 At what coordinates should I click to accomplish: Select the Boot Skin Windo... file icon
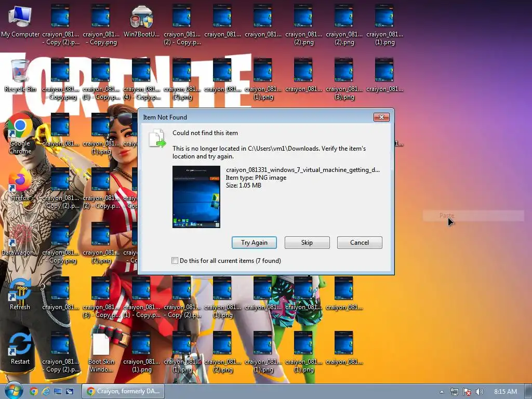(x=101, y=353)
